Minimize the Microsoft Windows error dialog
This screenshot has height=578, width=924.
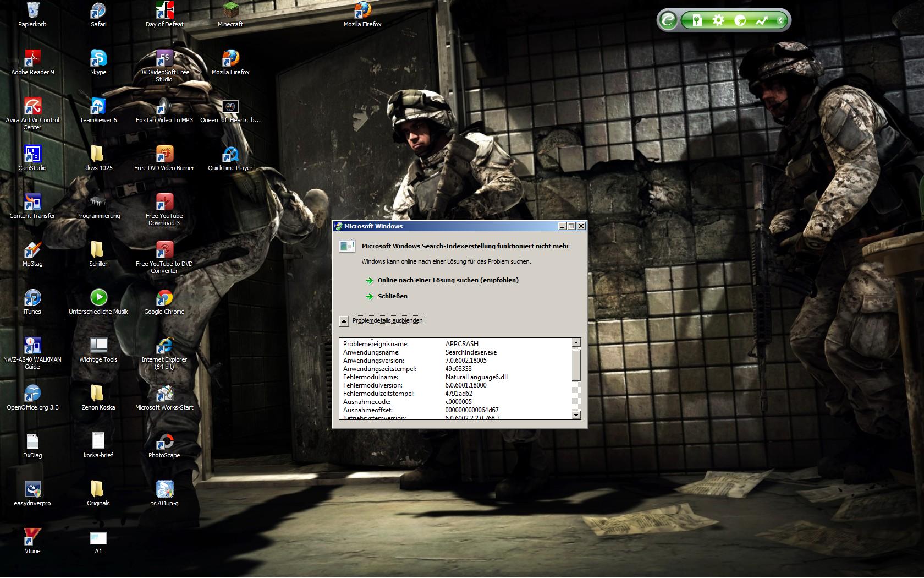562,226
